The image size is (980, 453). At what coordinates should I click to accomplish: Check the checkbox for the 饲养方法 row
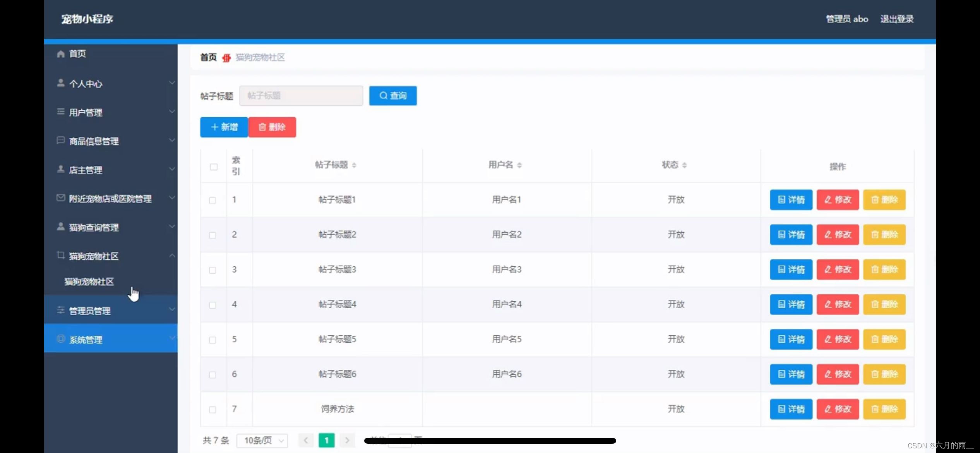point(212,410)
